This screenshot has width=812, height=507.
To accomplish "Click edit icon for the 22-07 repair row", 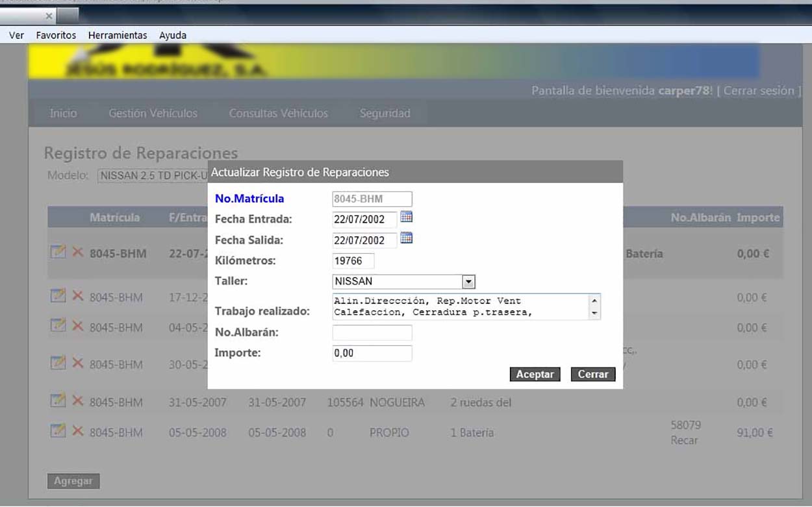I will pyautogui.click(x=58, y=251).
